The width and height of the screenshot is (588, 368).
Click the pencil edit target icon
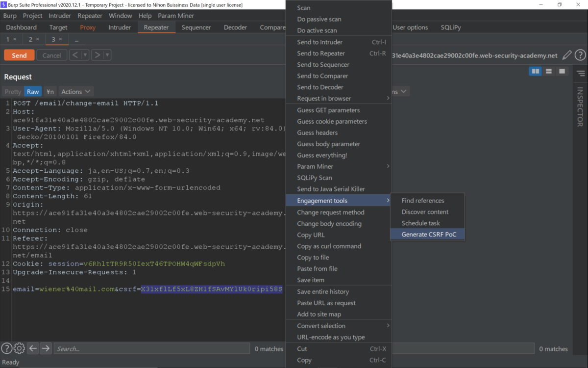coord(567,55)
